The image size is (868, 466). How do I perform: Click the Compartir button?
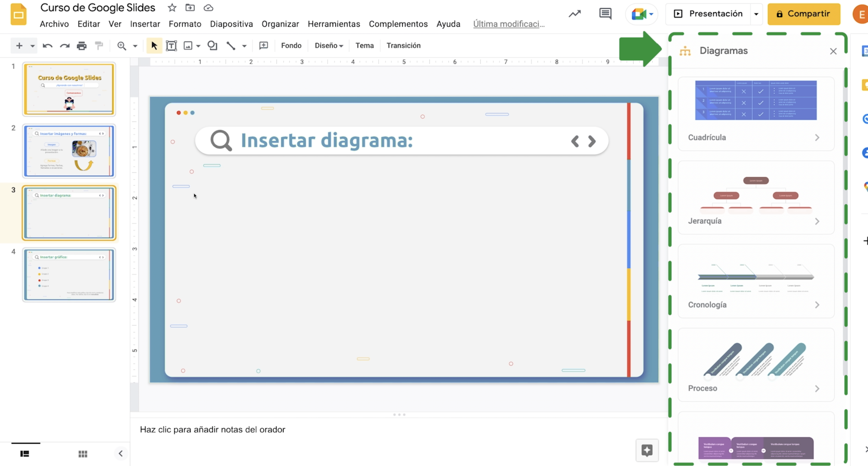point(804,14)
